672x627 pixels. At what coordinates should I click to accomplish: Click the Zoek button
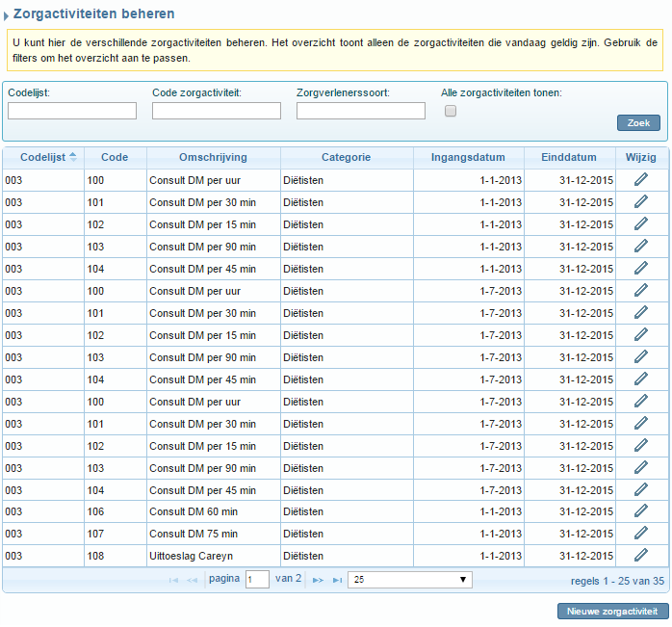(x=638, y=123)
